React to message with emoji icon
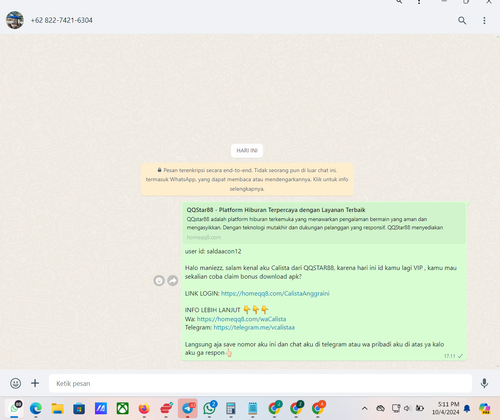 tap(159, 281)
